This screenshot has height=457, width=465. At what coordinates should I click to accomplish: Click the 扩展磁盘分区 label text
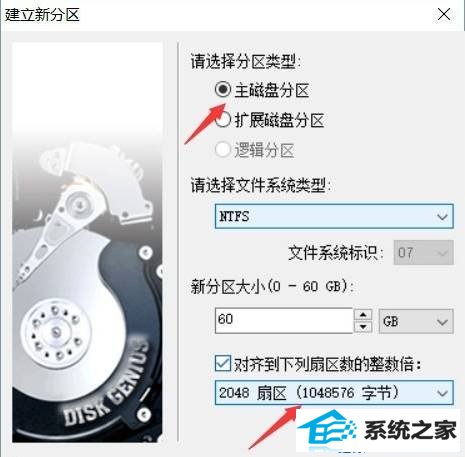tap(279, 120)
